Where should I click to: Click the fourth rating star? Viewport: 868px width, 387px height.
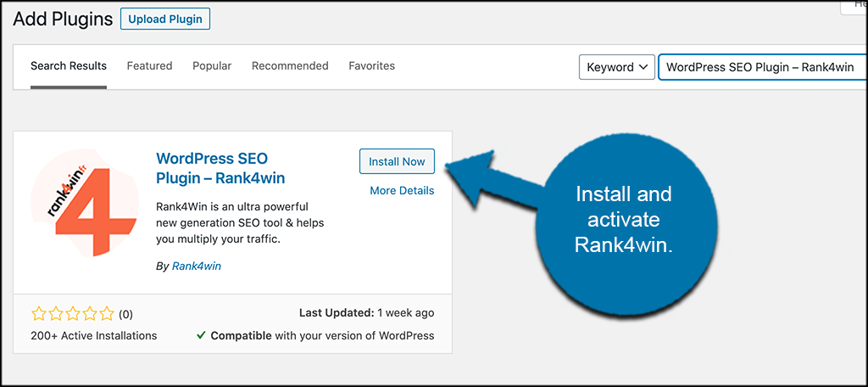tap(90, 314)
